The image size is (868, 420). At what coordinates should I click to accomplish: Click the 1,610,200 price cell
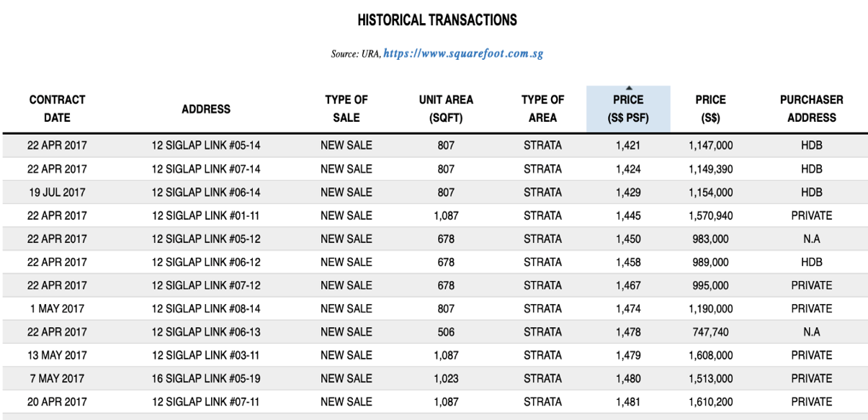coord(710,402)
